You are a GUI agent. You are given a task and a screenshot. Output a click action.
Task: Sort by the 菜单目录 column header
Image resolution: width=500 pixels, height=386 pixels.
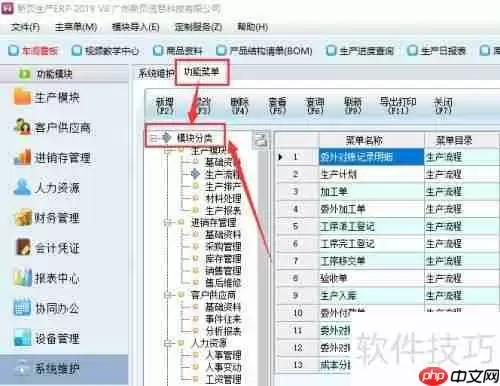click(x=462, y=140)
